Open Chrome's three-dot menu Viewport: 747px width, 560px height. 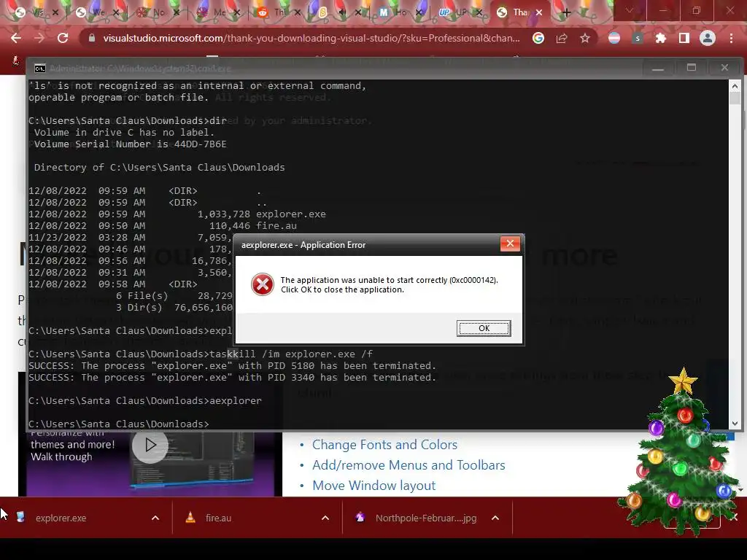pyautogui.click(x=731, y=38)
